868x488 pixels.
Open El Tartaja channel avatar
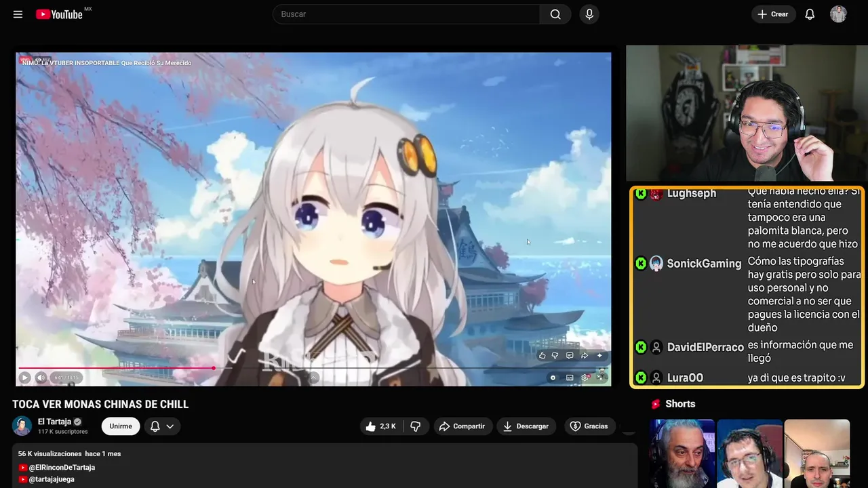[22, 426]
